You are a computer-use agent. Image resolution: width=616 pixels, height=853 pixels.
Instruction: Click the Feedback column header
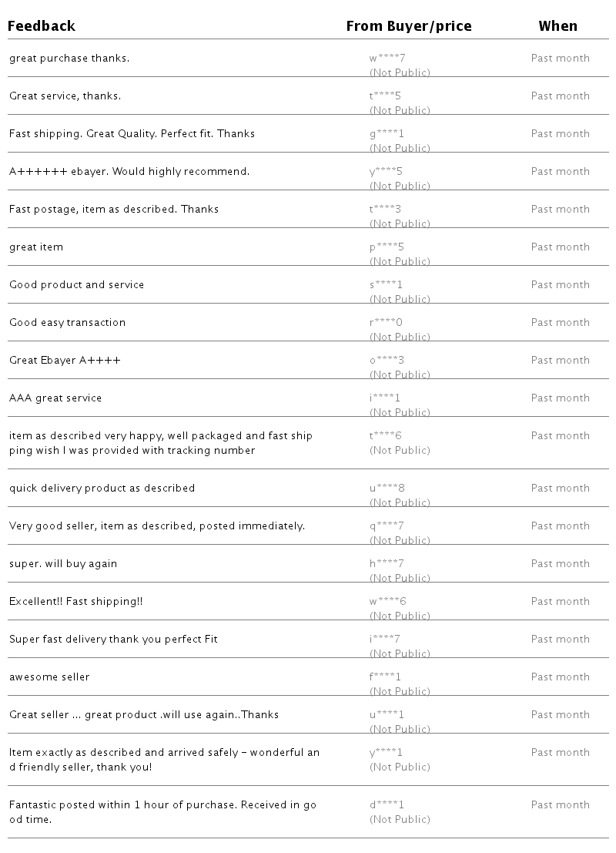pos(42,26)
